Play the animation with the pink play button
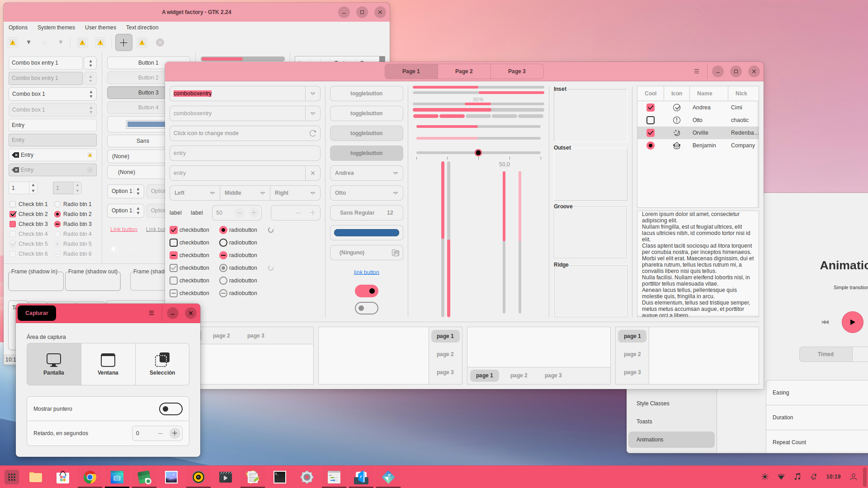The image size is (868, 488). click(x=852, y=322)
